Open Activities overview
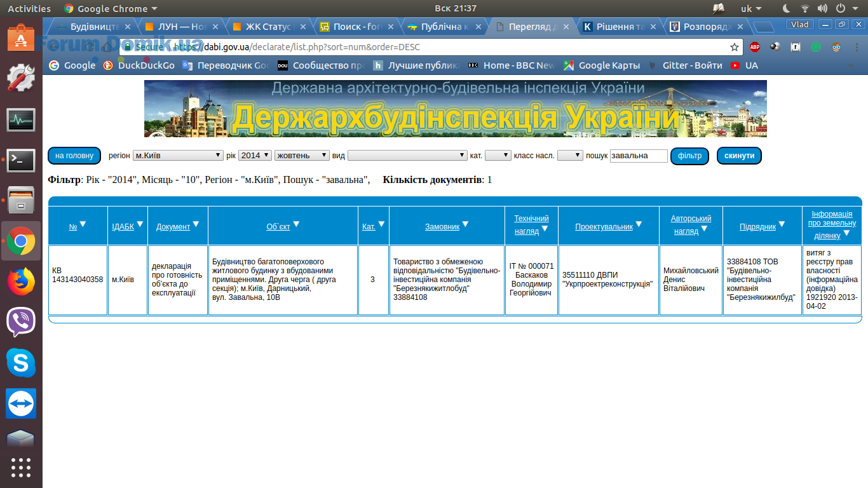 pos(29,9)
